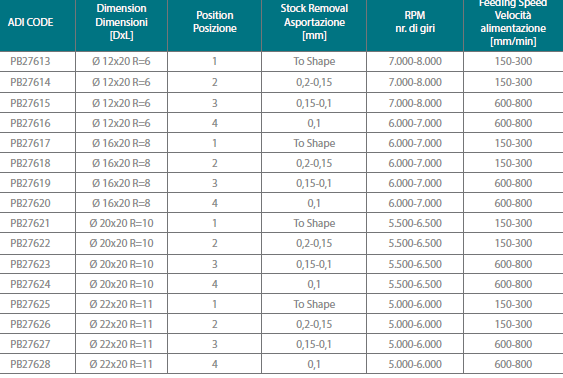Select feeding speed cell in PB27622 row

pos(513,243)
